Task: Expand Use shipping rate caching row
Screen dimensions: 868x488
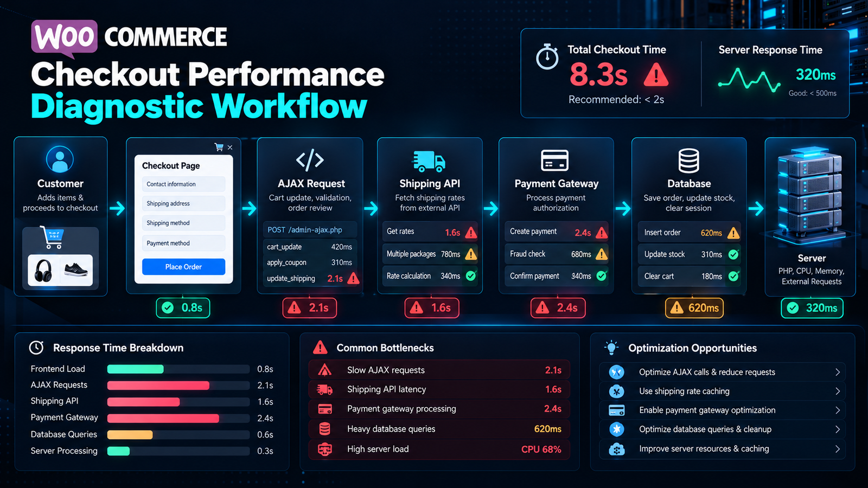Action: (837, 391)
